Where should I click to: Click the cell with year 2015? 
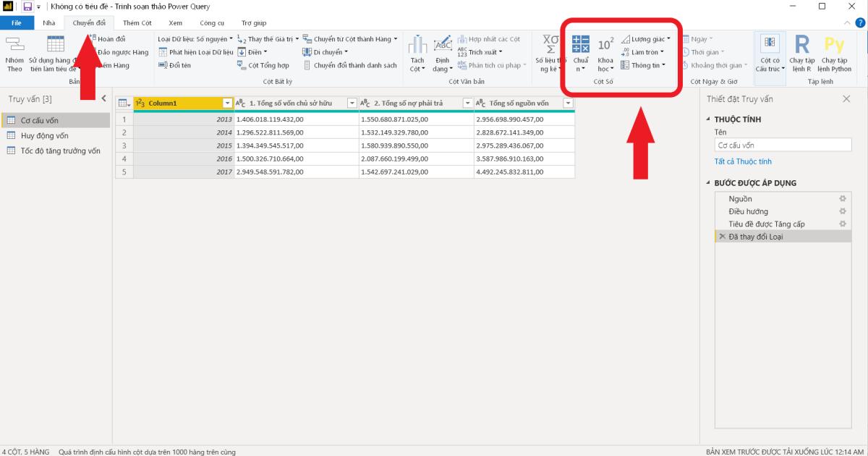point(184,145)
